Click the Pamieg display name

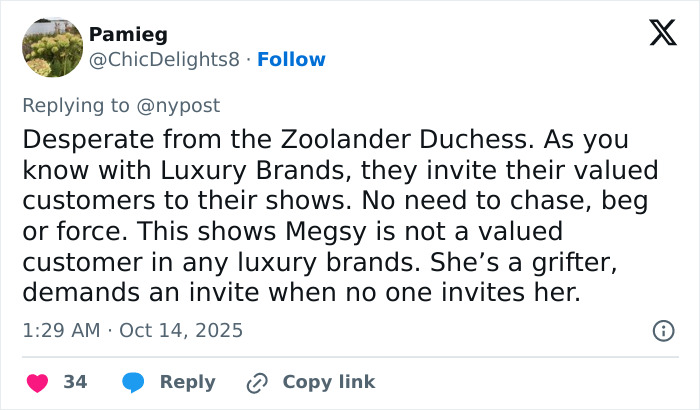tap(128, 35)
